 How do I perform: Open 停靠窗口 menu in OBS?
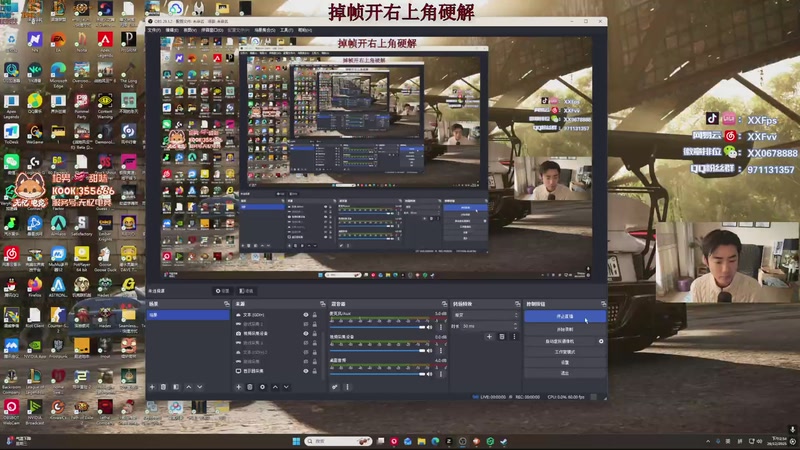(212, 30)
